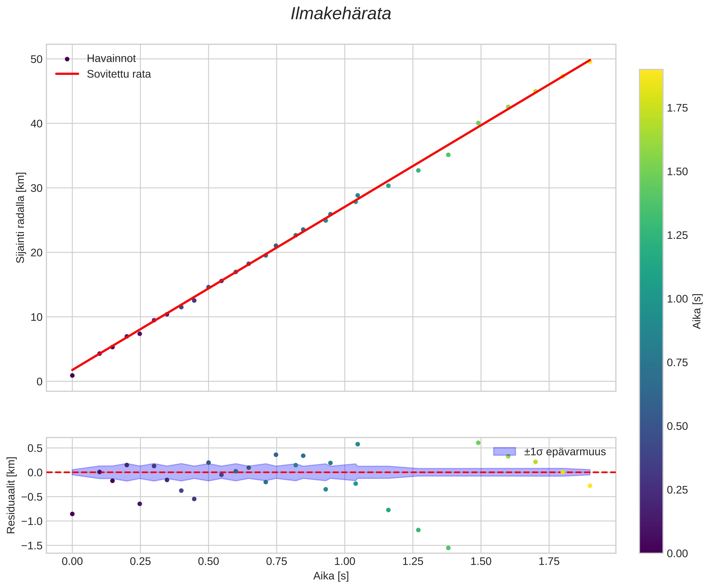
Task: Click the Sovitettu rata legend line
Action: [x=67, y=74]
